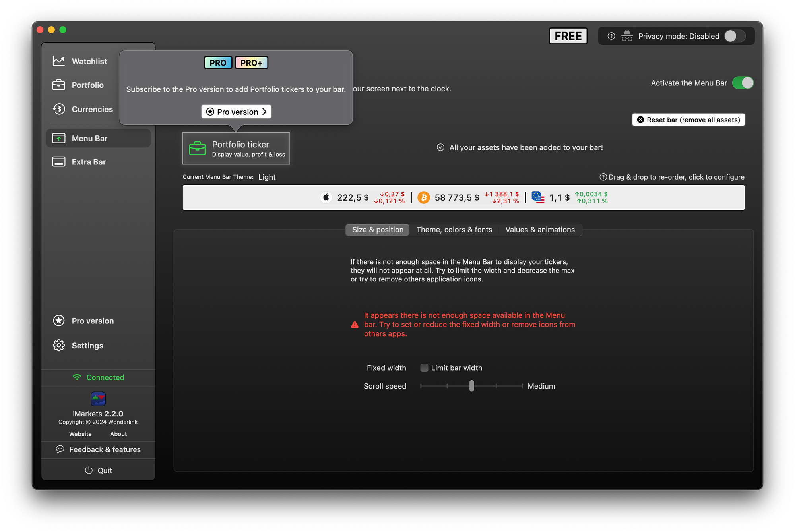Image resolution: width=795 pixels, height=532 pixels.
Task: Click the Scroll speed slider handle
Action: (471, 386)
